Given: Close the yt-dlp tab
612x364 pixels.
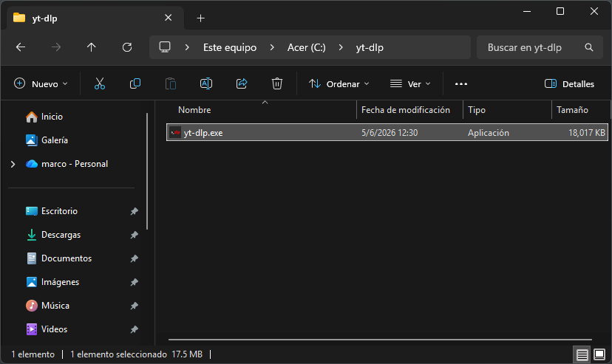Looking at the screenshot, I should coord(169,18).
